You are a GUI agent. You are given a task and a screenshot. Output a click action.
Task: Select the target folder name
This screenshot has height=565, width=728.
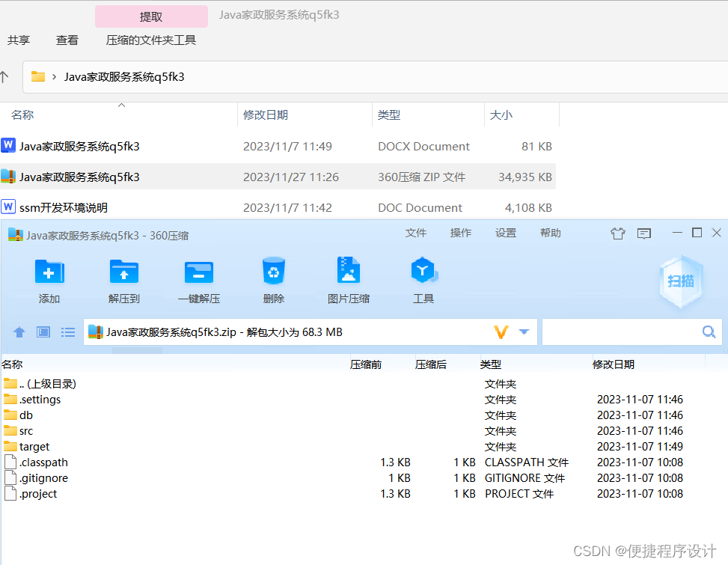point(34,447)
